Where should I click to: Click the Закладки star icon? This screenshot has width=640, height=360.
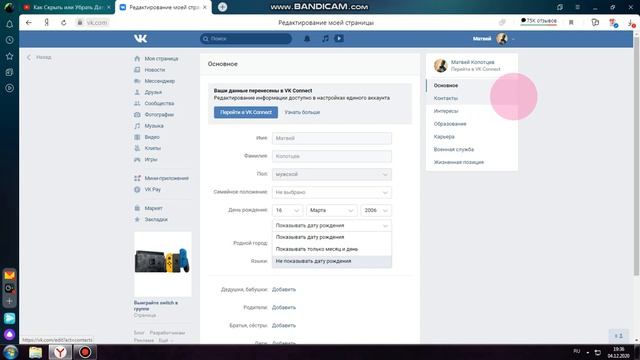click(137, 220)
